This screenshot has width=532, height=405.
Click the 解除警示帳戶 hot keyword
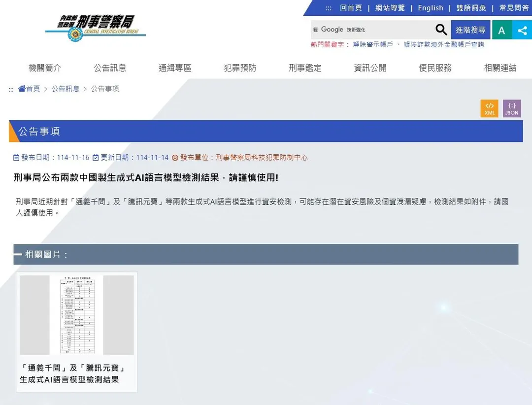(x=373, y=44)
